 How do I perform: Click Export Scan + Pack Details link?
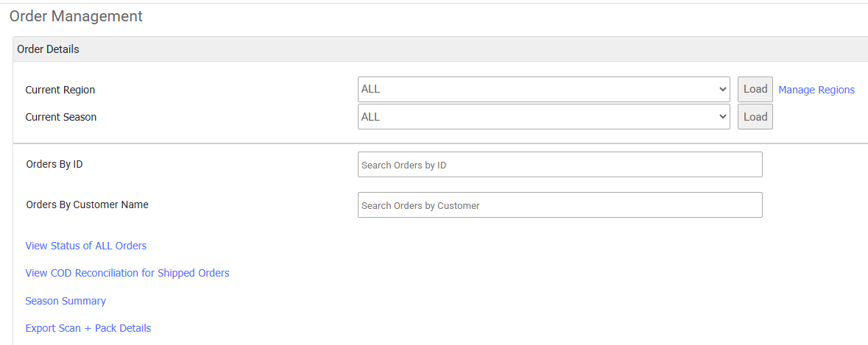point(88,328)
